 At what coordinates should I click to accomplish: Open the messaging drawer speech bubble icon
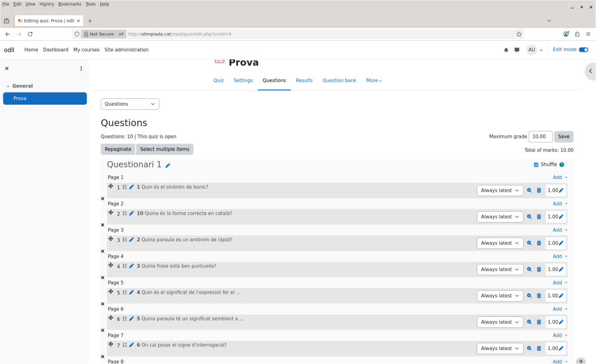pos(517,50)
